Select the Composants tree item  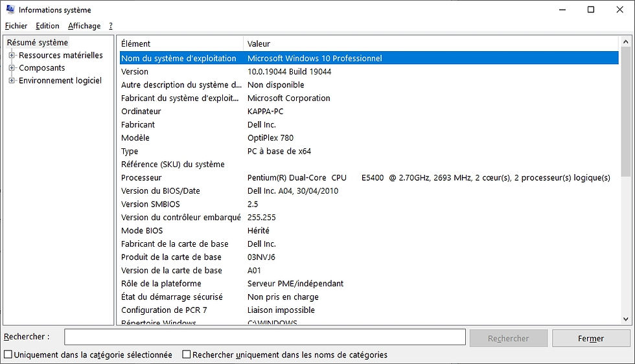pos(41,67)
